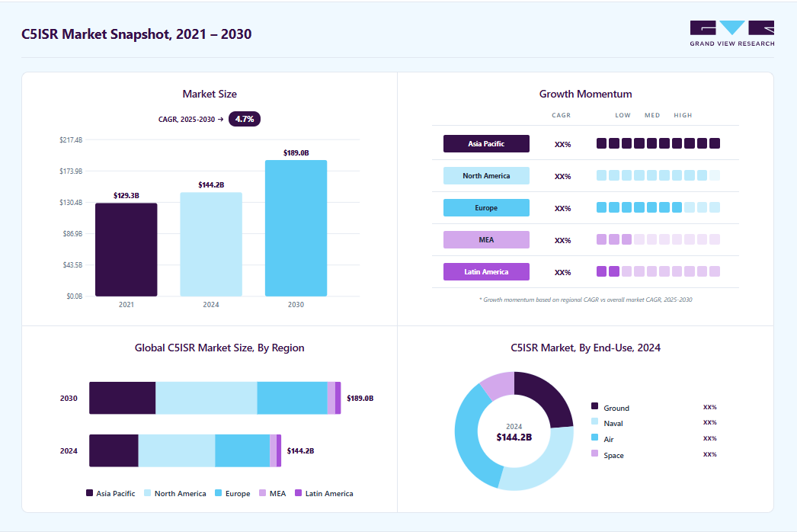
Task: Click the Asia Pacific legend swatch
Action: [x=89, y=493]
